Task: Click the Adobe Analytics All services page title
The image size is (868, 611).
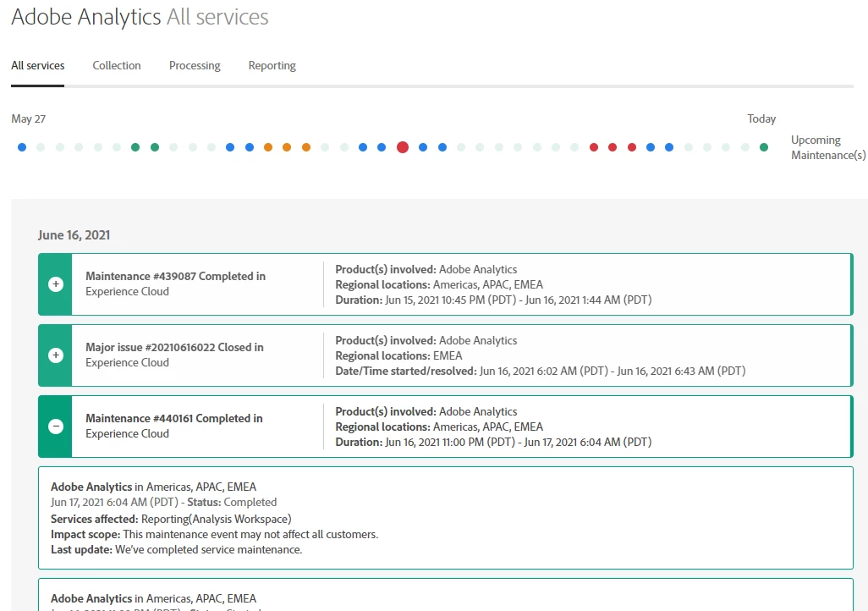Action: (x=140, y=17)
